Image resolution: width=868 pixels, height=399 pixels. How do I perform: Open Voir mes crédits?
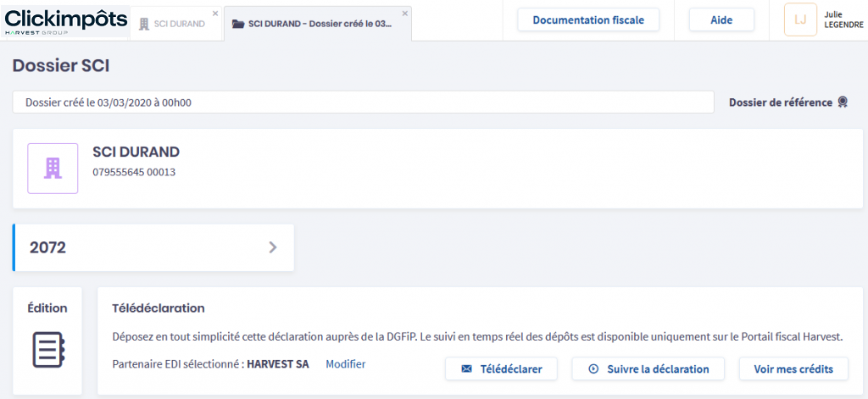pyautogui.click(x=793, y=369)
